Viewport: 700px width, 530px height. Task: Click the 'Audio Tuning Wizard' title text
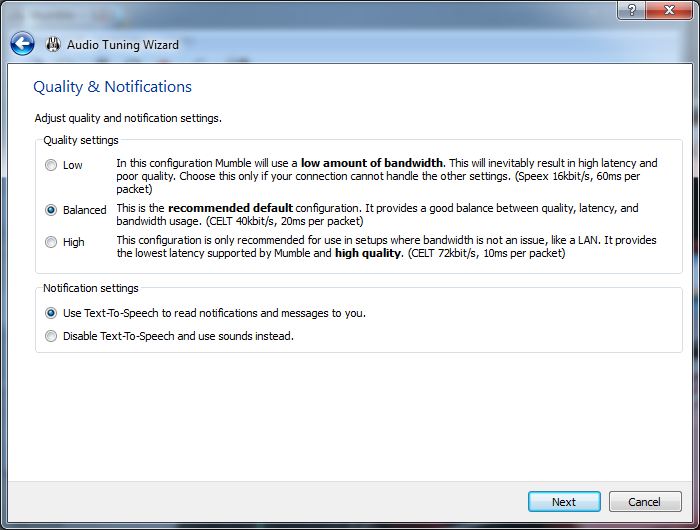point(123,45)
